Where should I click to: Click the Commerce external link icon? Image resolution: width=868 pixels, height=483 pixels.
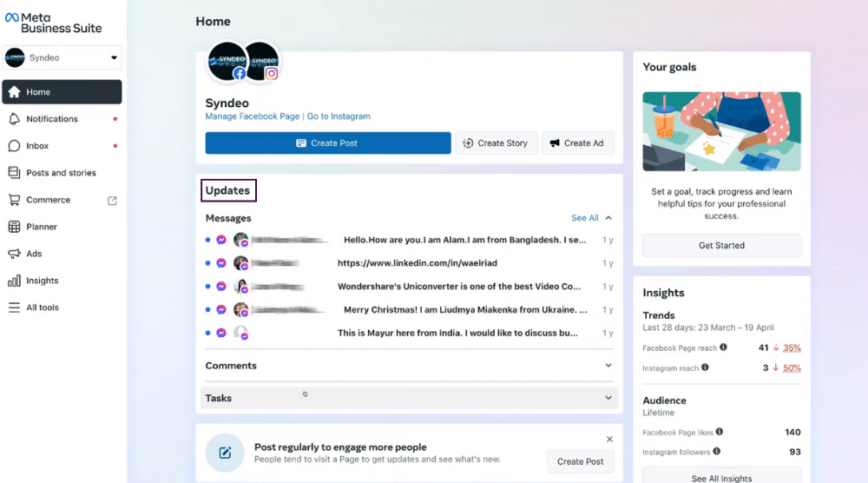112,201
